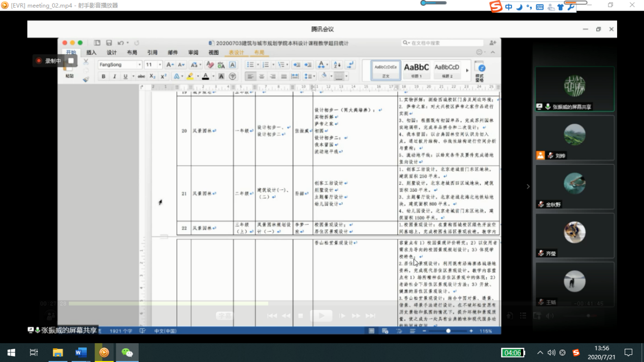Toggle bold formatting in Word ribbon
The height and width of the screenshot is (362, 644).
pos(104,77)
